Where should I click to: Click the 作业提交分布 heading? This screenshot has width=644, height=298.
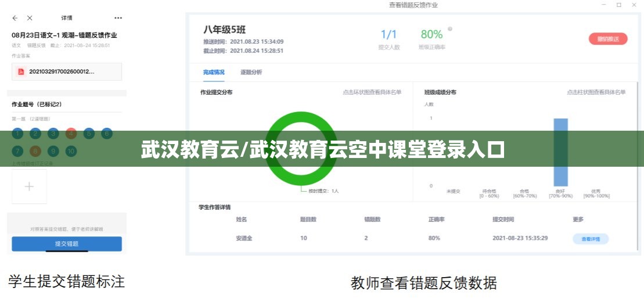[x=217, y=92]
